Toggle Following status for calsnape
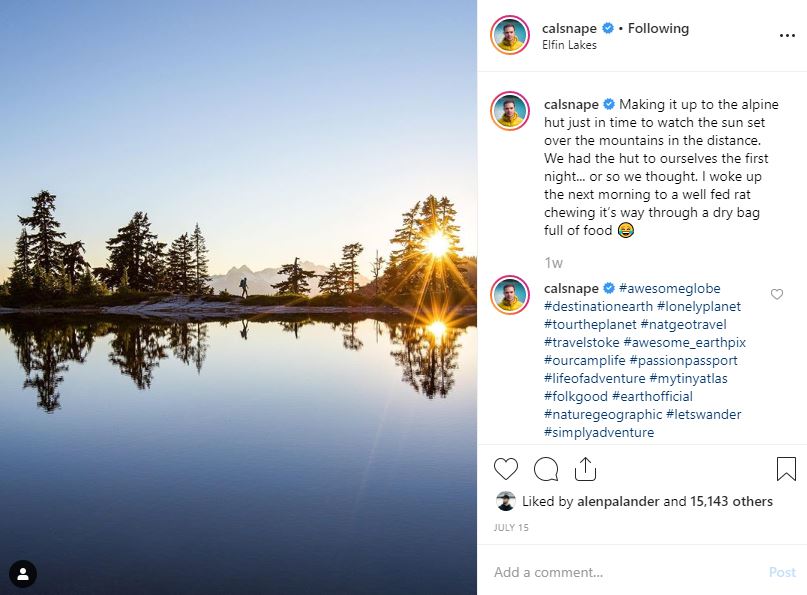 pyautogui.click(x=657, y=28)
